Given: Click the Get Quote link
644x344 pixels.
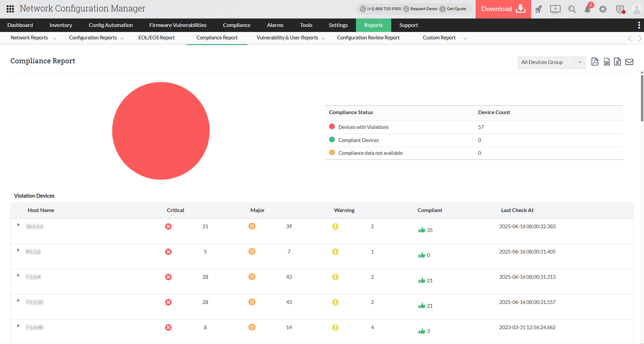Looking at the screenshot, I should click(456, 9).
